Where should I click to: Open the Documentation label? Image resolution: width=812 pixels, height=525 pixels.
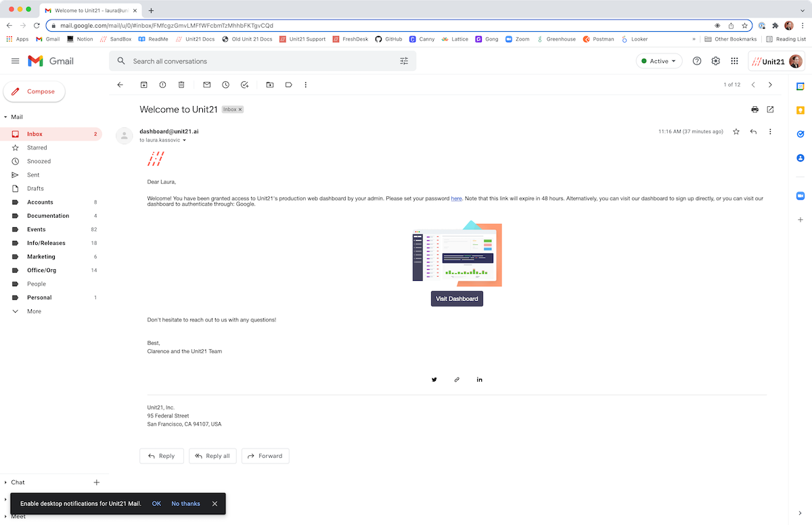(x=51, y=216)
